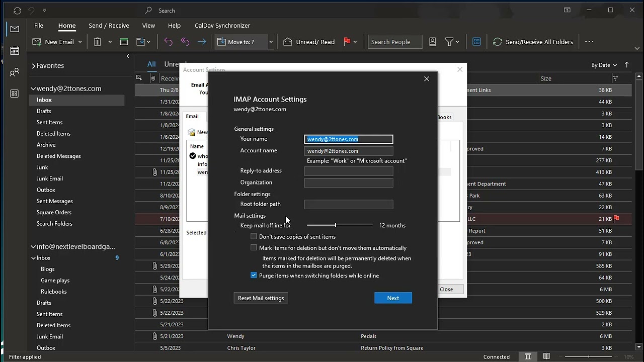Open the Send / Receive tab

coord(109,26)
